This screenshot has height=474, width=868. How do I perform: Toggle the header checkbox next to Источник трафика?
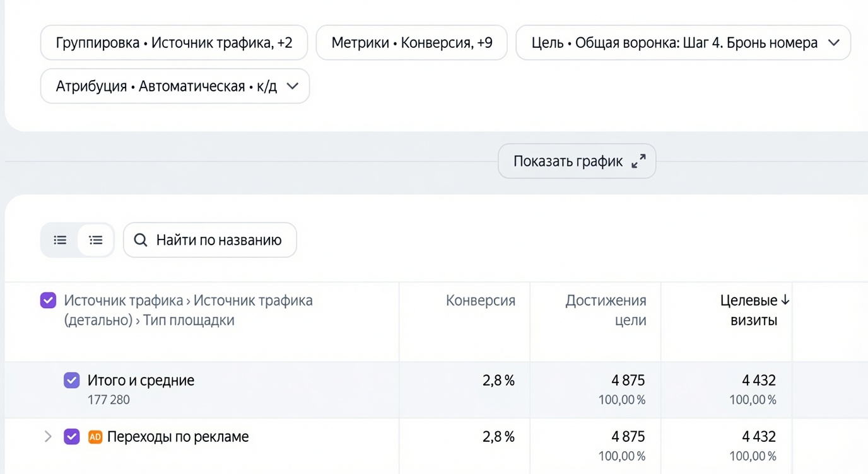click(48, 301)
